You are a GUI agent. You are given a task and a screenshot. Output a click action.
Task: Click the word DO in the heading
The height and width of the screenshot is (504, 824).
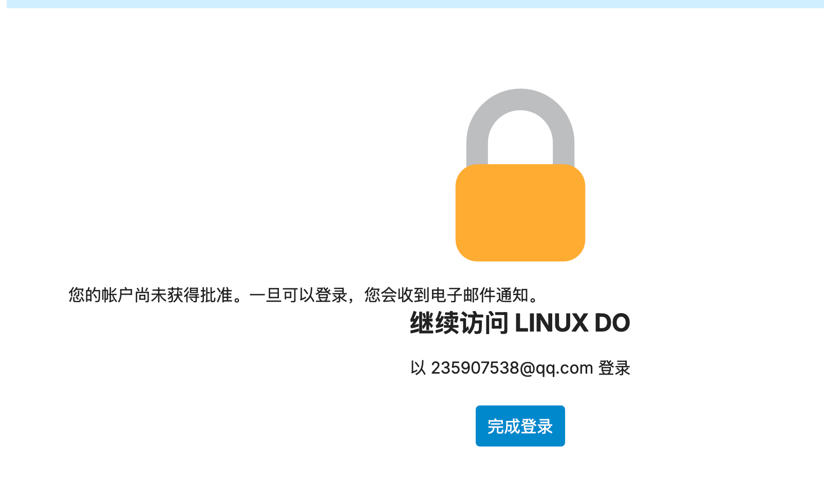point(612,323)
